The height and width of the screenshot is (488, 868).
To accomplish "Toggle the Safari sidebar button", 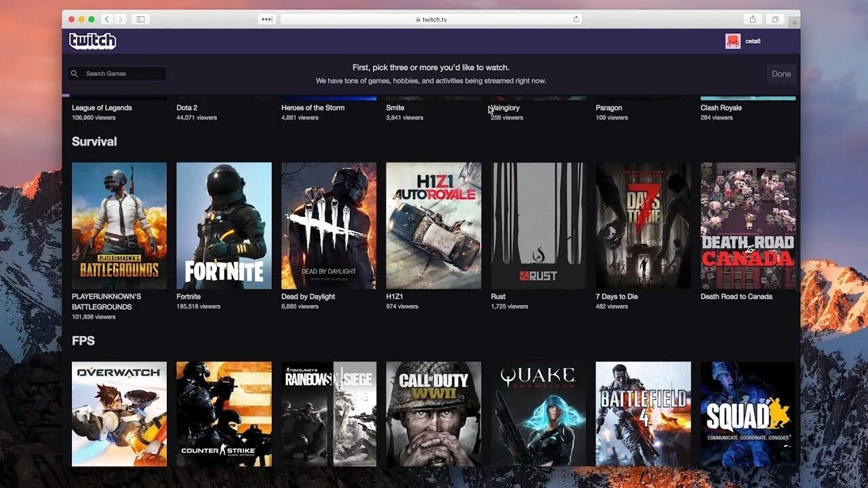I will 140,20.
